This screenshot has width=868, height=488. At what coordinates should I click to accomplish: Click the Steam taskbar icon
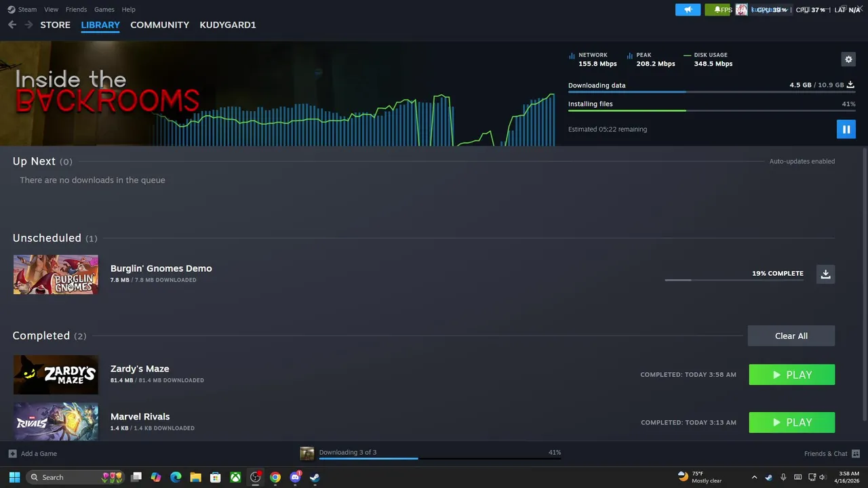[x=315, y=477]
